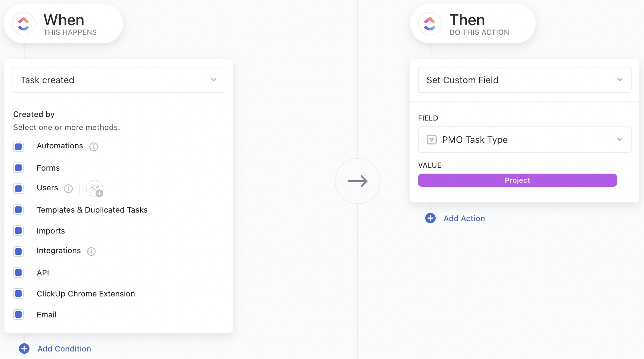644x359 pixels.
Task: Uncheck Templates & Duplicated Tasks
Action: [18, 210]
